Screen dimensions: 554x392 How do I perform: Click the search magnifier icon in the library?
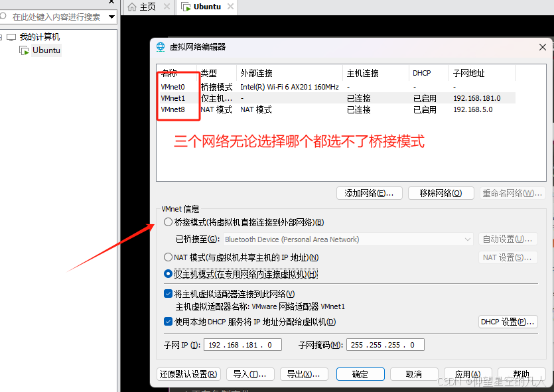coord(3,16)
